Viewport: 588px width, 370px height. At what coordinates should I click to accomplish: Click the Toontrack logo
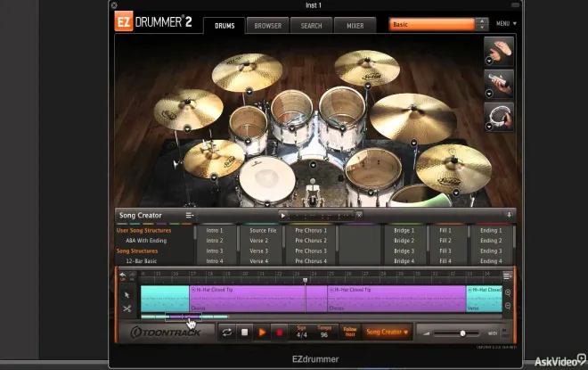(x=166, y=333)
